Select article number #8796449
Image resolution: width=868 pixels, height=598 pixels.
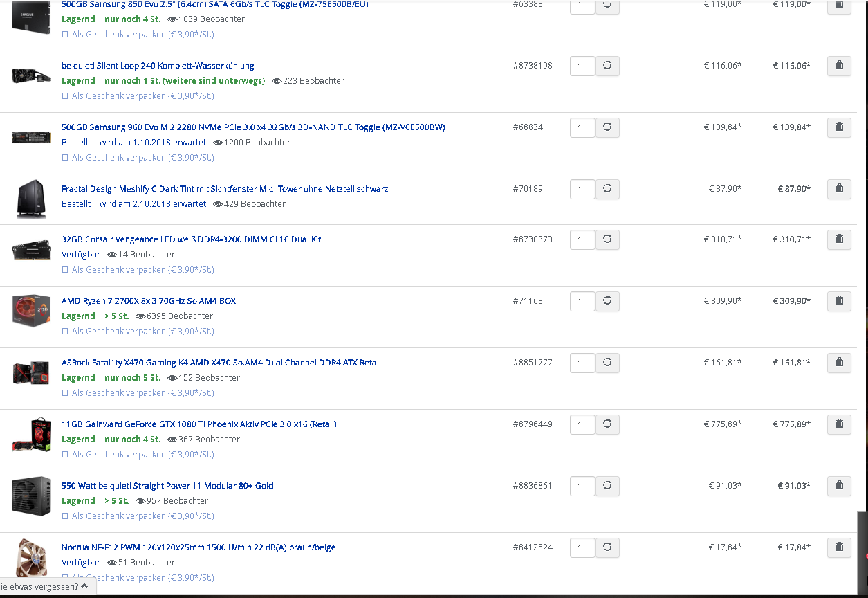[533, 424]
